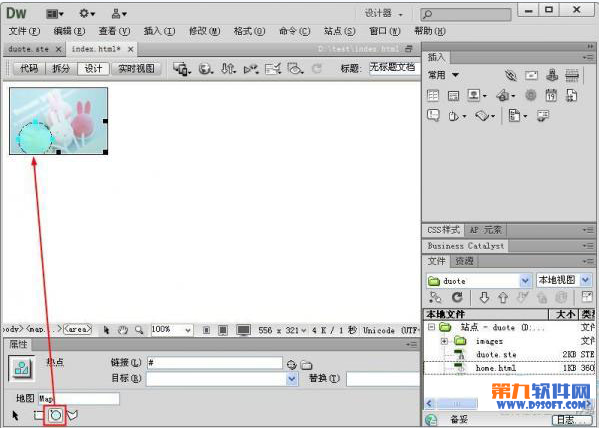The height and width of the screenshot is (428, 599).
Task: Open the 文件(F) menu
Action: [24, 31]
